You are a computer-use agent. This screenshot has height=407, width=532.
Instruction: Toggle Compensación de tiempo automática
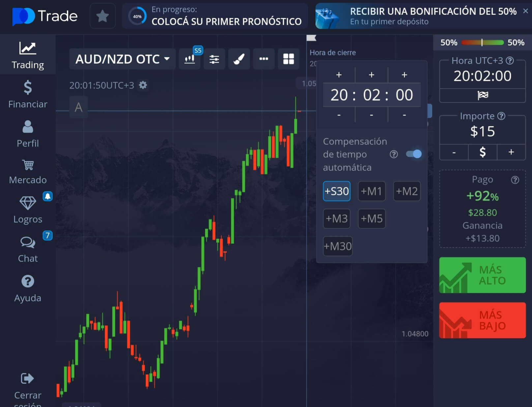[414, 154]
